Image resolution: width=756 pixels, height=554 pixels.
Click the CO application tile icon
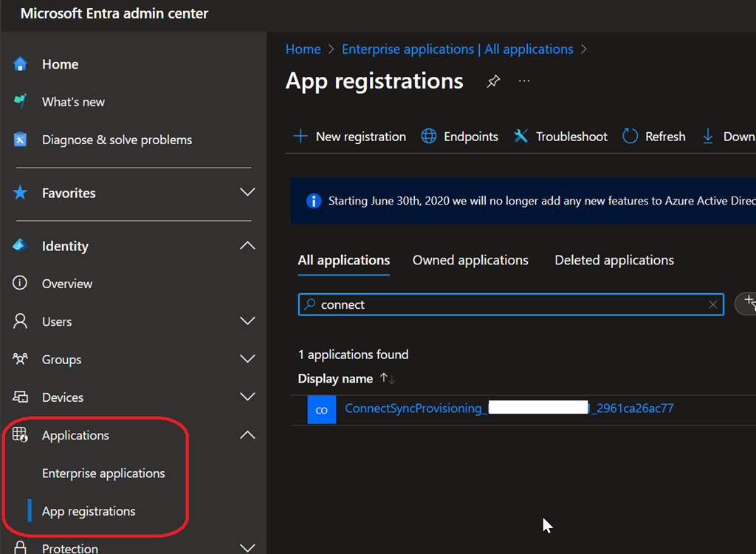(321, 409)
